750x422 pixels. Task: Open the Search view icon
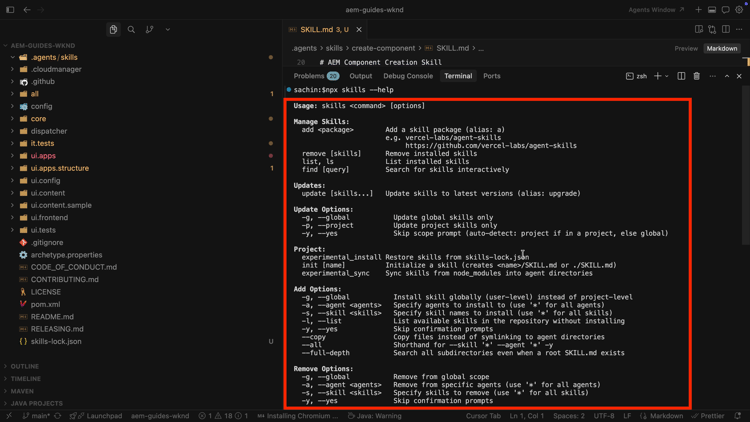pos(131,30)
